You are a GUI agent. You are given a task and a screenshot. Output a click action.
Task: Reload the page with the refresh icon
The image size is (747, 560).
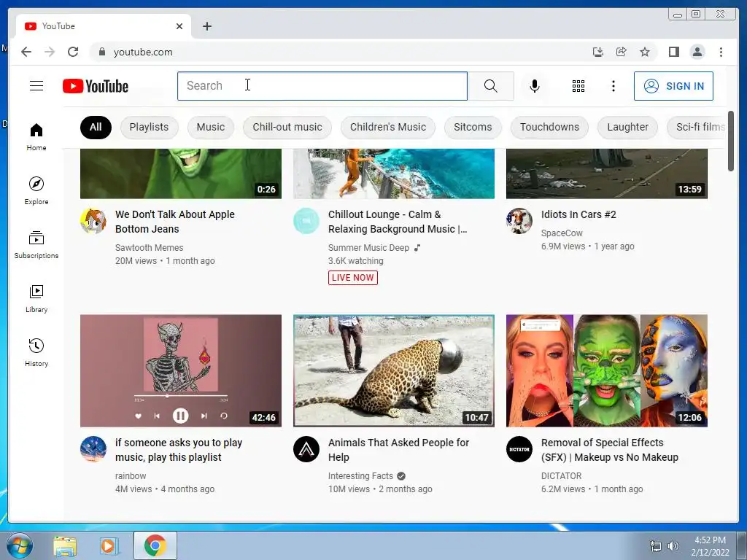coord(73,52)
